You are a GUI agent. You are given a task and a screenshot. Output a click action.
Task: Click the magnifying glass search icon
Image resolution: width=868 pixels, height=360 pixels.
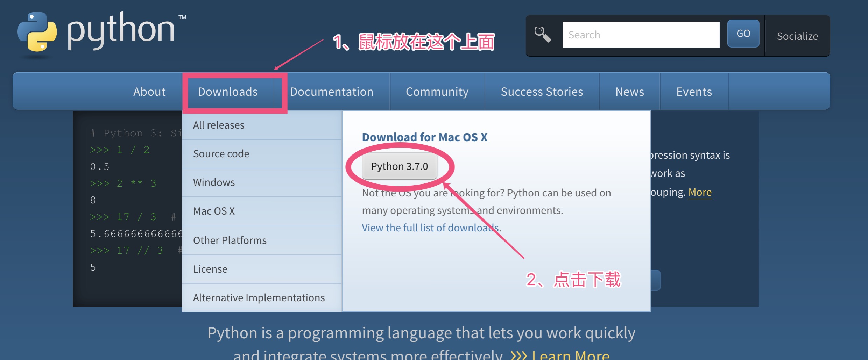(542, 34)
